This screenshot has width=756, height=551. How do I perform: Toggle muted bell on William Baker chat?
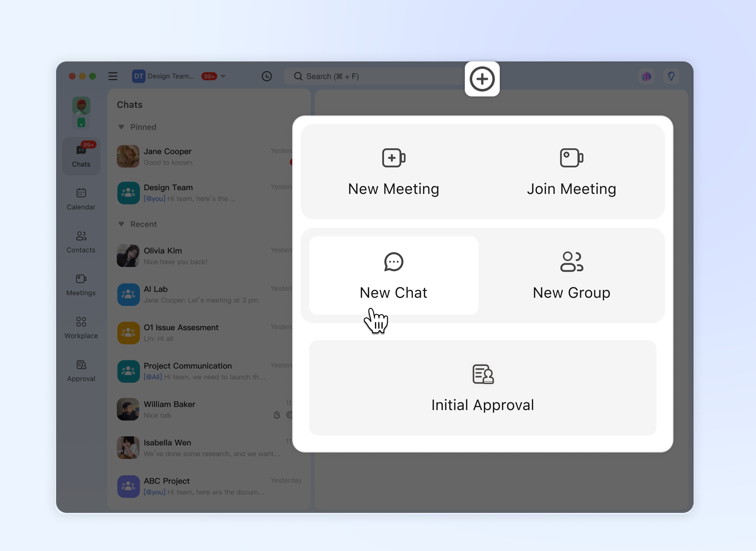(277, 415)
